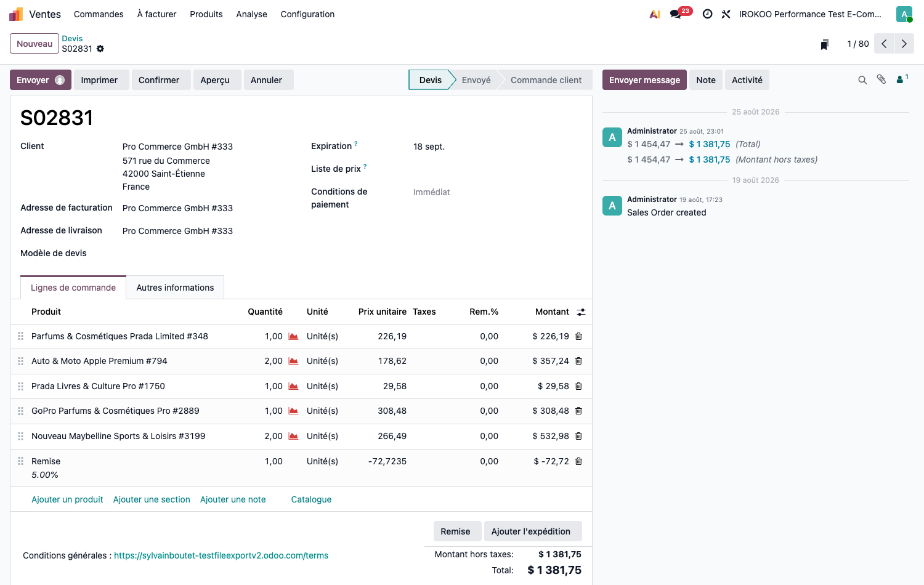Screen dimensions: 924x585
Task: Click the Confirmer button
Action: coord(159,80)
